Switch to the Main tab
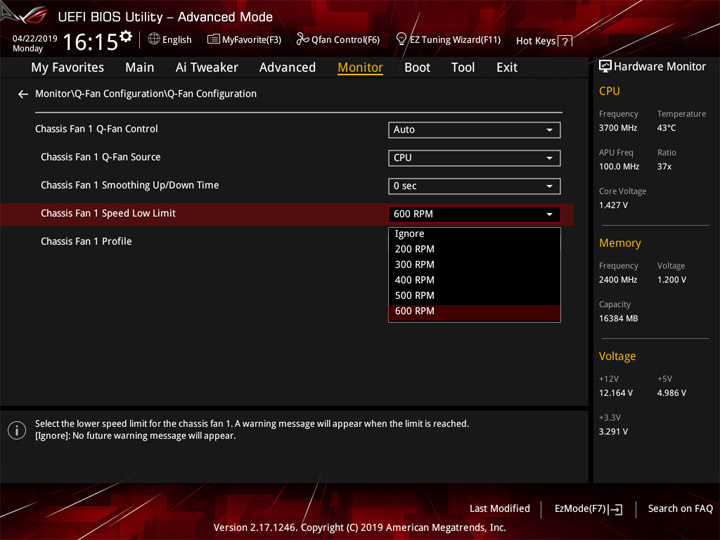 (140, 68)
